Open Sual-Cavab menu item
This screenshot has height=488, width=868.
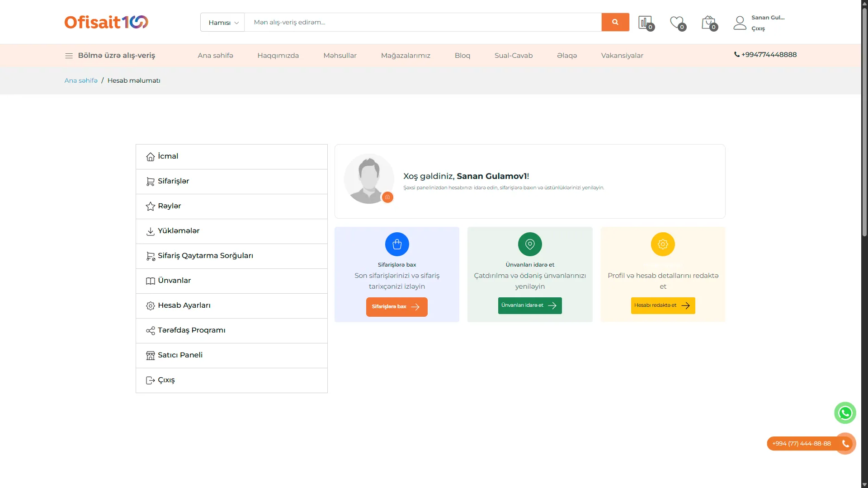tap(514, 56)
